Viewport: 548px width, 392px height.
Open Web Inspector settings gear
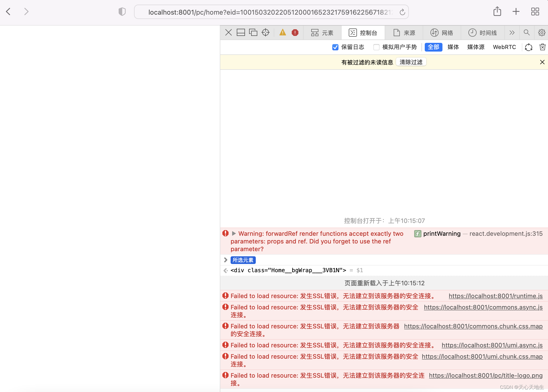pos(542,33)
